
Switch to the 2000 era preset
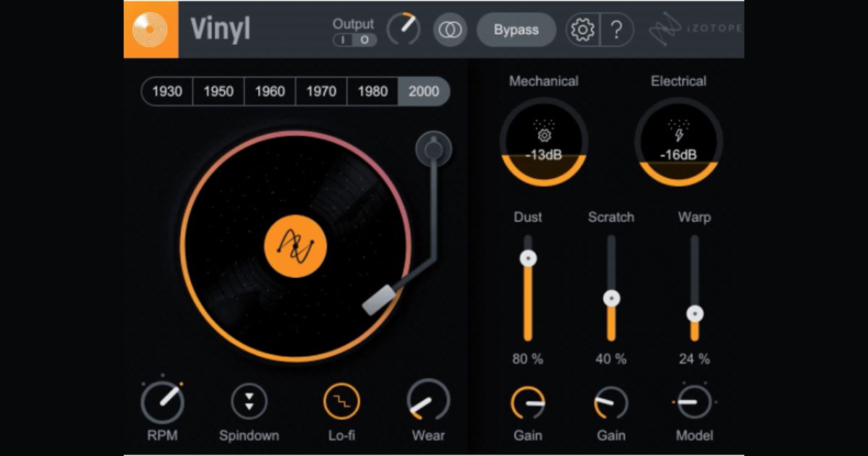425,92
